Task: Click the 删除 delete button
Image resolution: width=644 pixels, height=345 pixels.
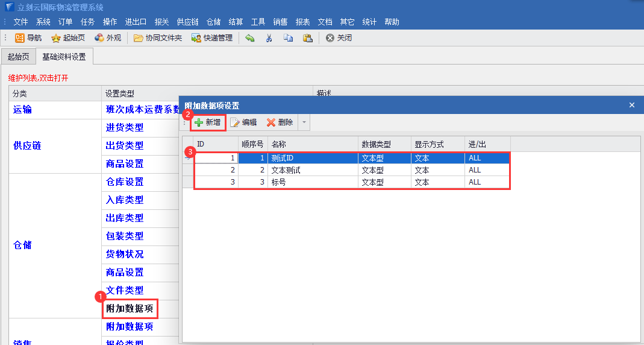Action: tap(280, 122)
